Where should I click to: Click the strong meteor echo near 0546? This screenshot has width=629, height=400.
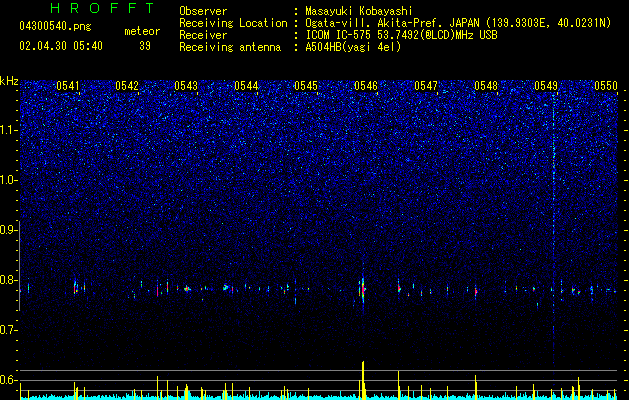click(x=363, y=290)
